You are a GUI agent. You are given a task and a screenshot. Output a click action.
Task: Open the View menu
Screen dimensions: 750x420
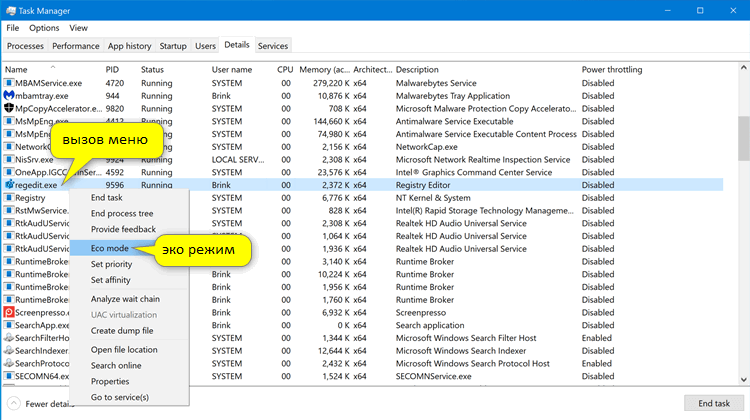[78, 28]
